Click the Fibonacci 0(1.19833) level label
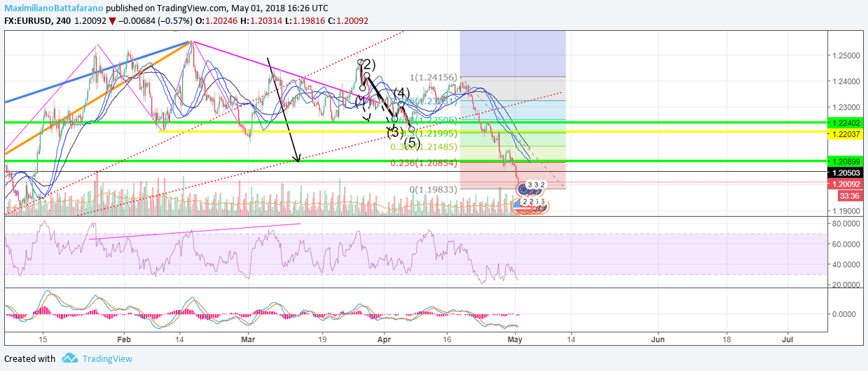Viewport: 868px width, 371px height. (x=434, y=189)
